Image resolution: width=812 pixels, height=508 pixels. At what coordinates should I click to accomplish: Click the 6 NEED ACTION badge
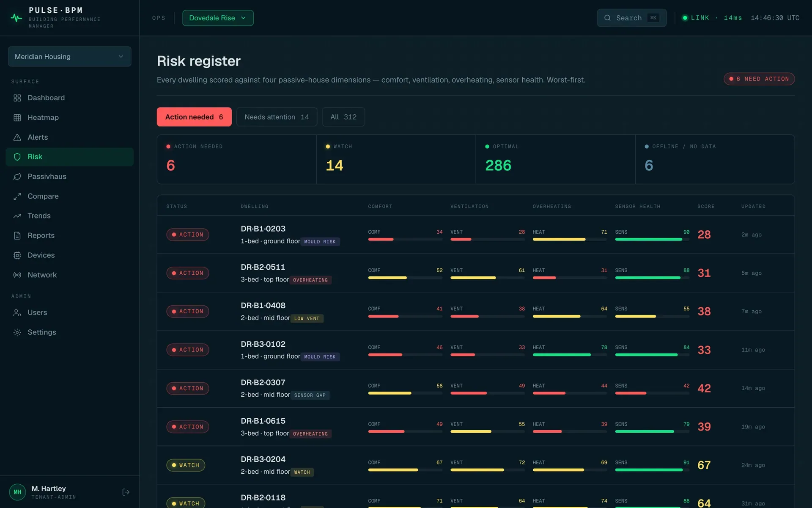[759, 79]
